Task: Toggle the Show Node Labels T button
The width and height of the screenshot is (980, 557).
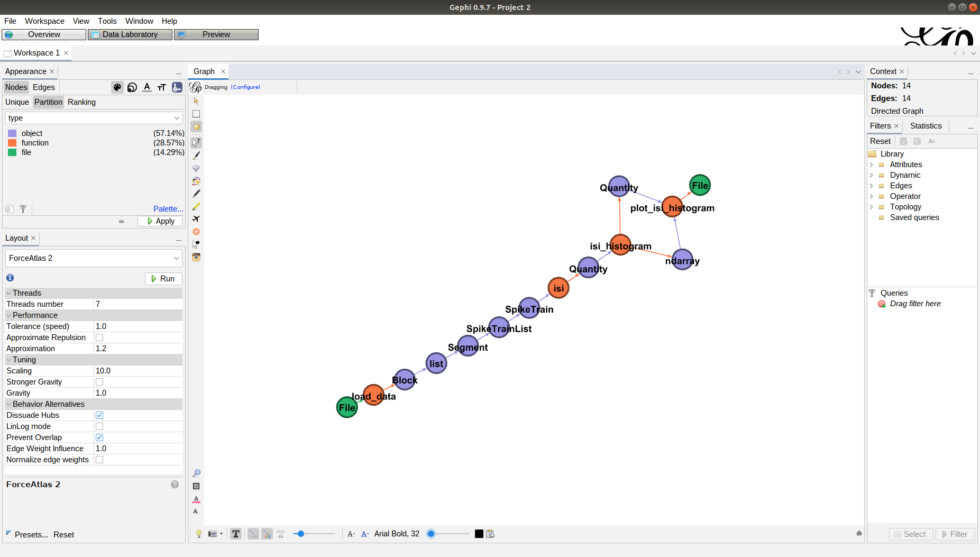Action: [236, 534]
